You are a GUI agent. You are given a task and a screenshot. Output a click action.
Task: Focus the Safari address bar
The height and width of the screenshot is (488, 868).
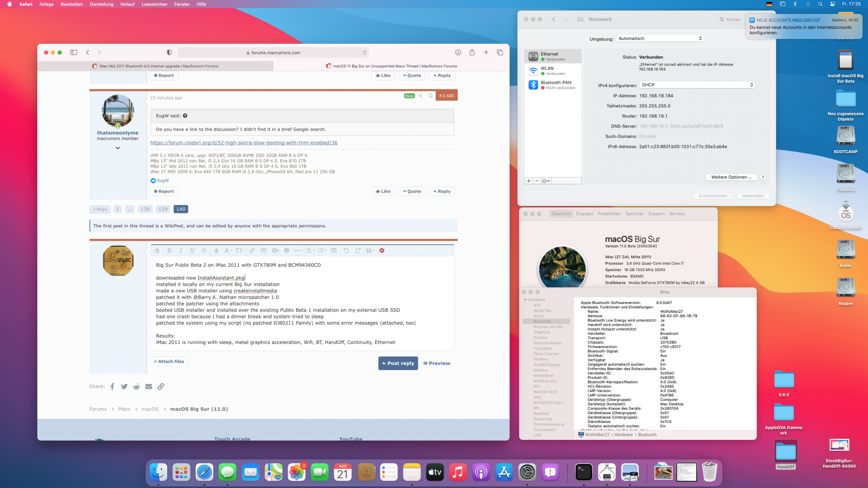[273, 52]
